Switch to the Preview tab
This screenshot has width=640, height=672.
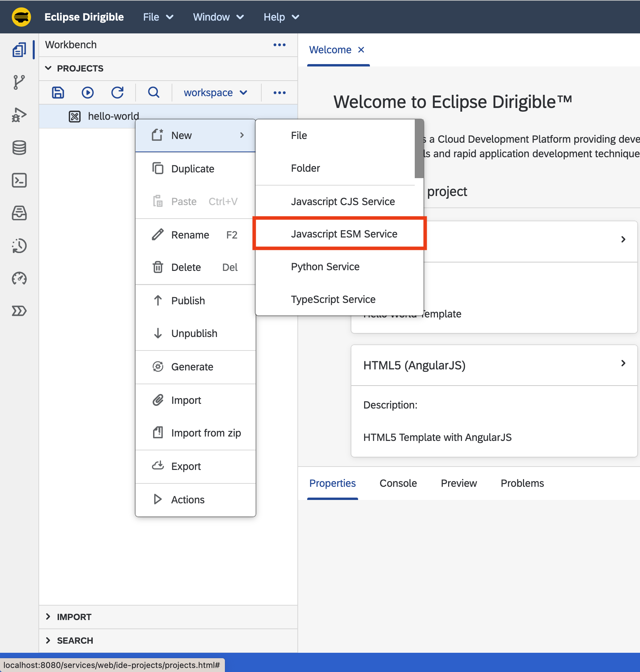coord(459,483)
